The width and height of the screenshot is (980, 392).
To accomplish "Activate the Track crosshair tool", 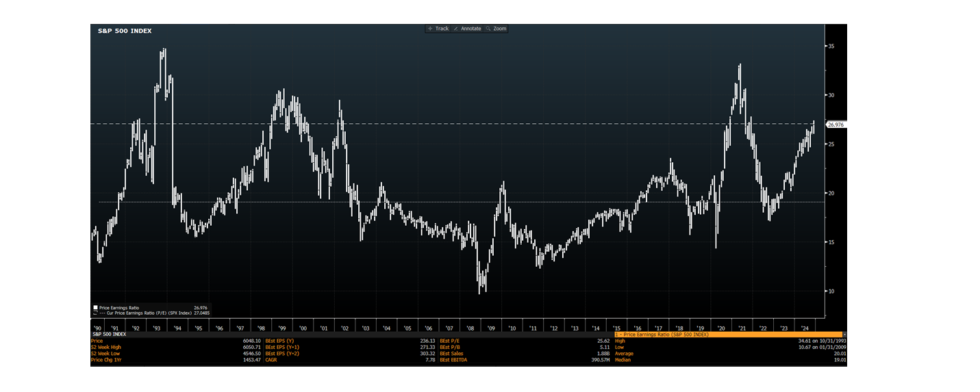I will (438, 29).
